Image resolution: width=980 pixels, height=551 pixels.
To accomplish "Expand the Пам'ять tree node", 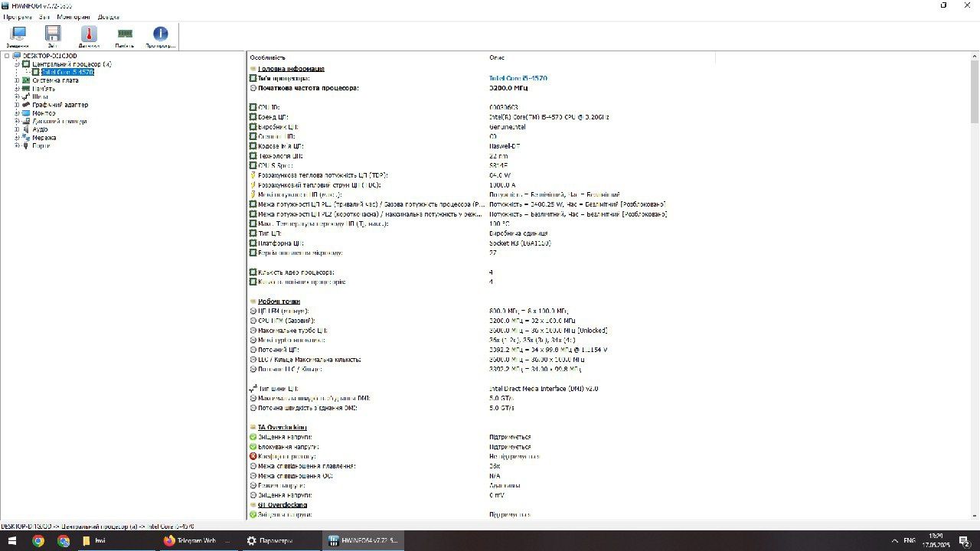I will point(17,89).
